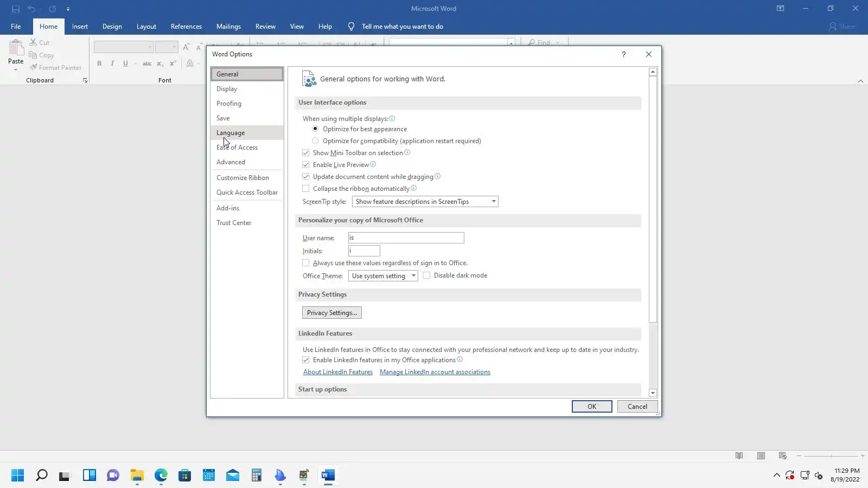Toggle Bold formatting in the Font group
The height and width of the screenshot is (488, 868).
(99, 63)
